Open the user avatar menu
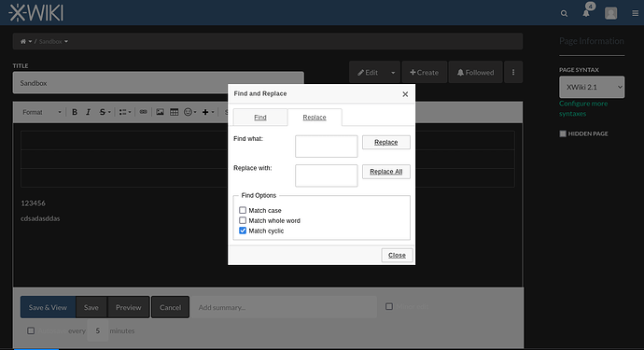644x350 pixels. tap(610, 14)
